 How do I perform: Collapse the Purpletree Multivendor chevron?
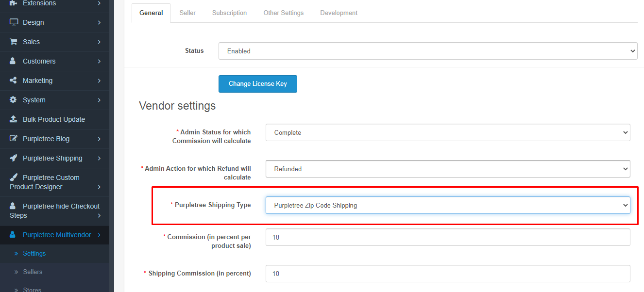[99, 235]
